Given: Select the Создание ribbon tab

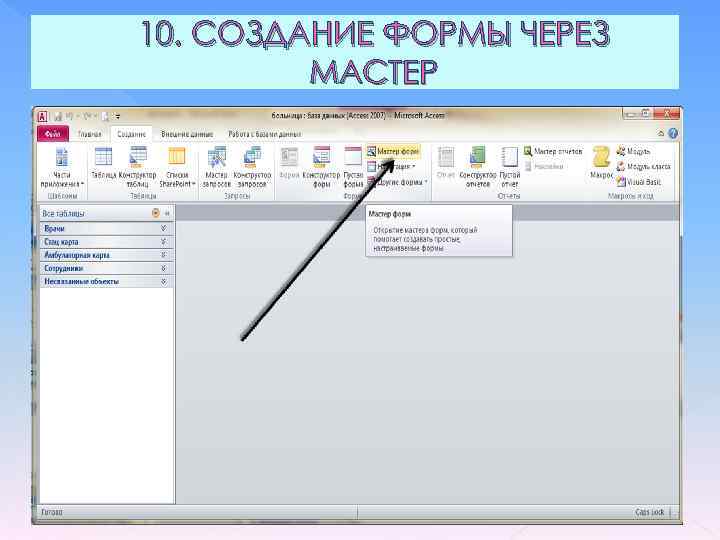Looking at the screenshot, I should click(x=131, y=134).
